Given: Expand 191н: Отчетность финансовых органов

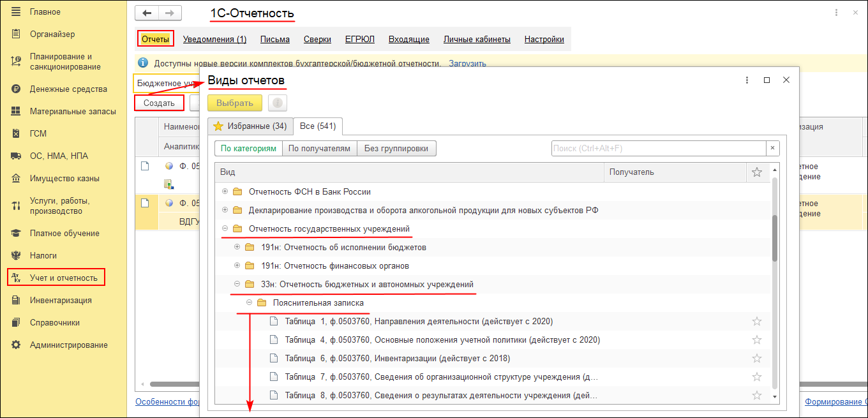Looking at the screenshot, I should click(x=237, y=265).
